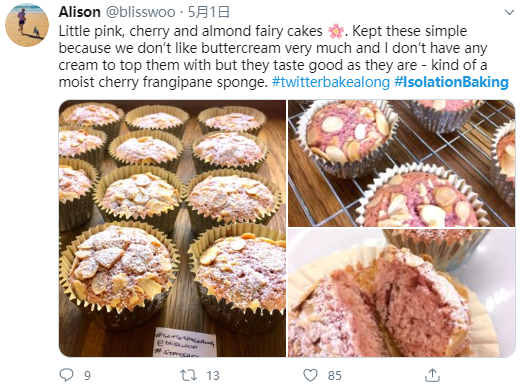
Task: Click the handwritten note in the cake photo
Action: tap(185, 342)
